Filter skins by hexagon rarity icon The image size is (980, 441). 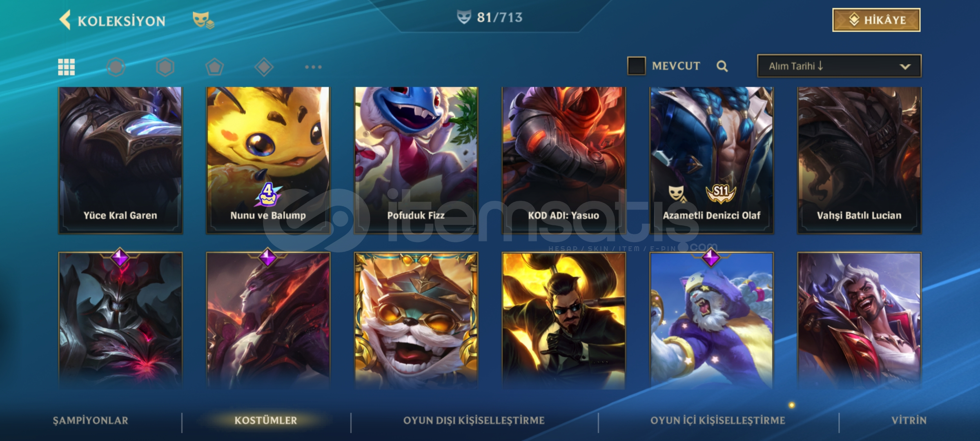coord(165,67)
